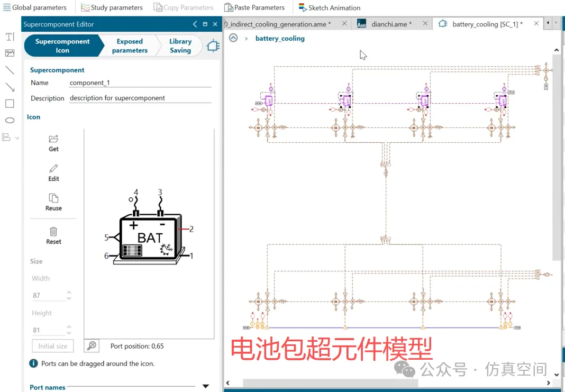Click Paste Parameters in toolbar

[x=254, y=7]
